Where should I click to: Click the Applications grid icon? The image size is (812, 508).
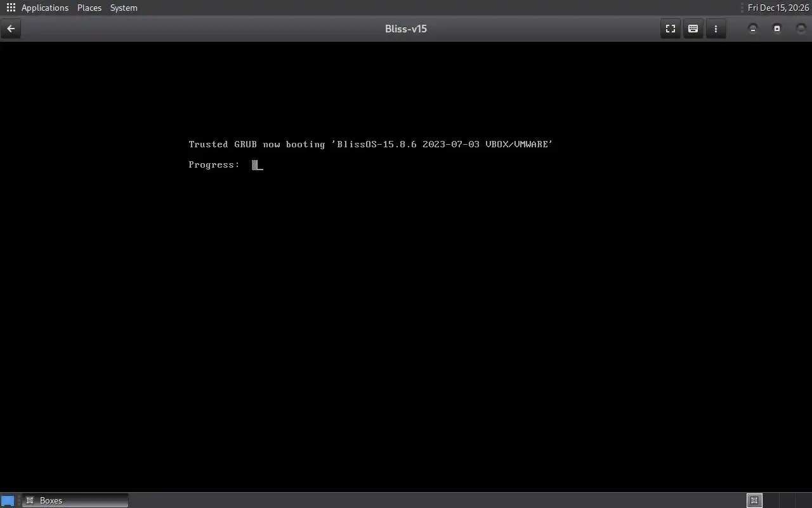click(11, 8)
